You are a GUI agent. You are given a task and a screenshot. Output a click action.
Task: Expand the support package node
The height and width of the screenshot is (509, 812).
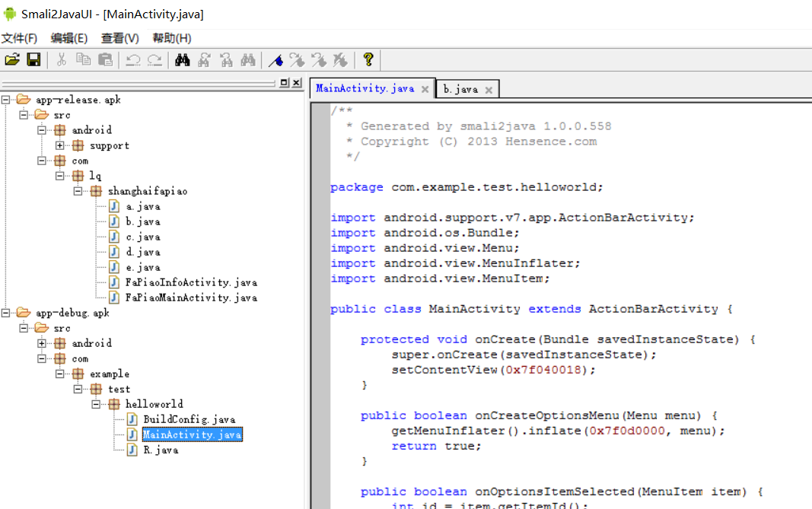[59, 145]
